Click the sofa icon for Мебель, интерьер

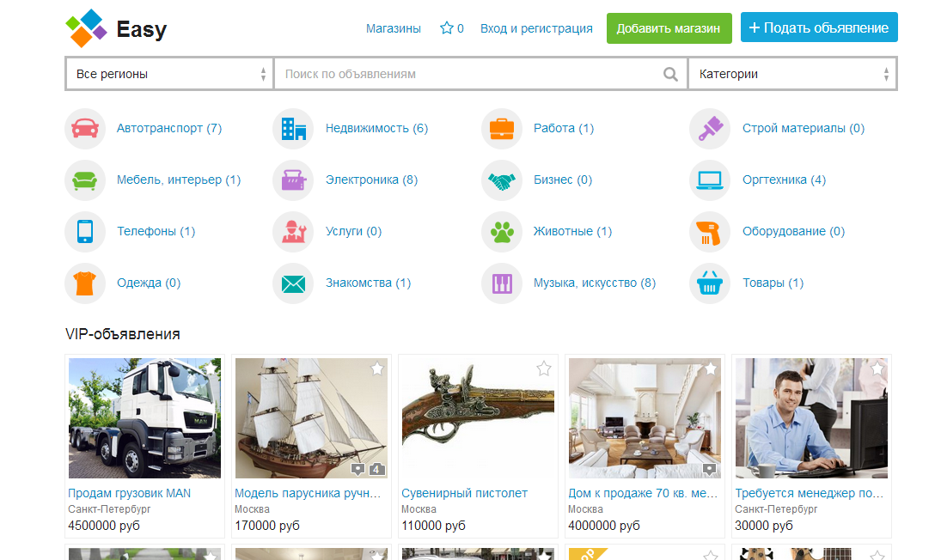click(x=85, y=180)
